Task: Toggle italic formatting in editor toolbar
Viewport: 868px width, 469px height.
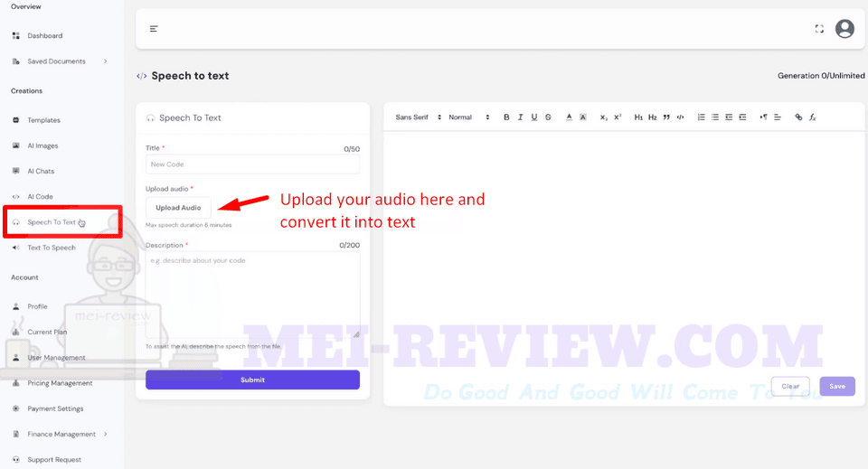Action: 521,117
